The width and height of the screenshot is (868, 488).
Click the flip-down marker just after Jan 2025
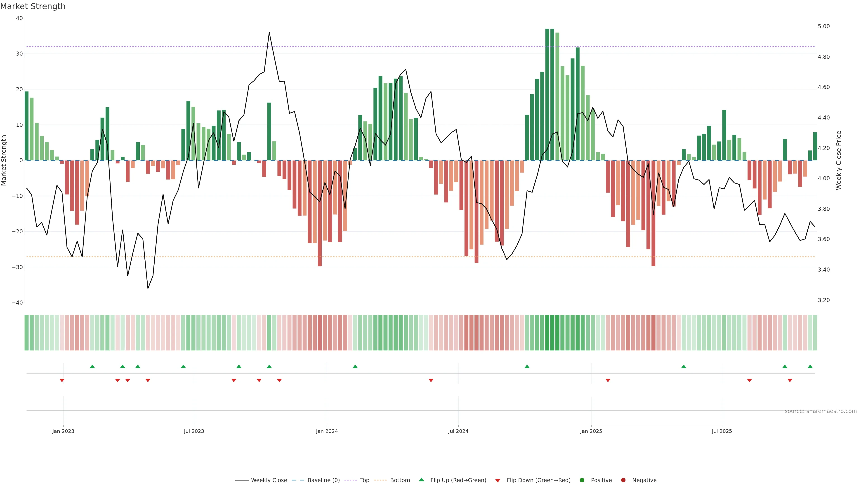click(608, 380)
